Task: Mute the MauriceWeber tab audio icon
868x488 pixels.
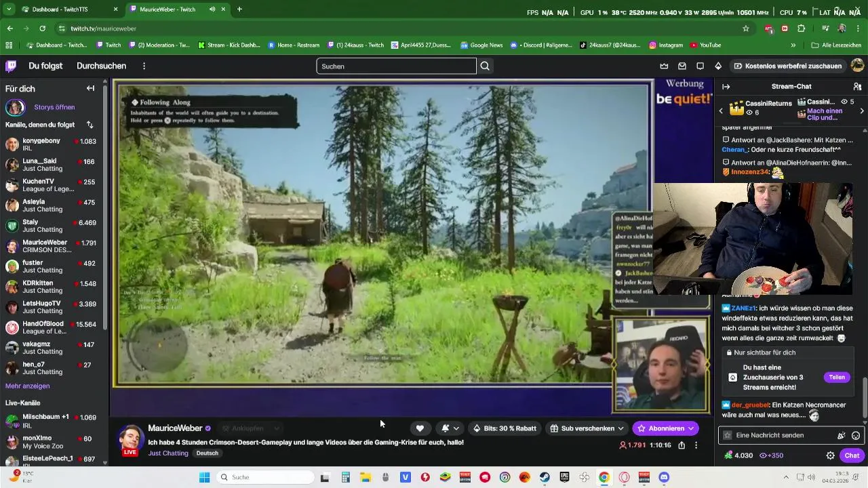Action: [212, 9]
